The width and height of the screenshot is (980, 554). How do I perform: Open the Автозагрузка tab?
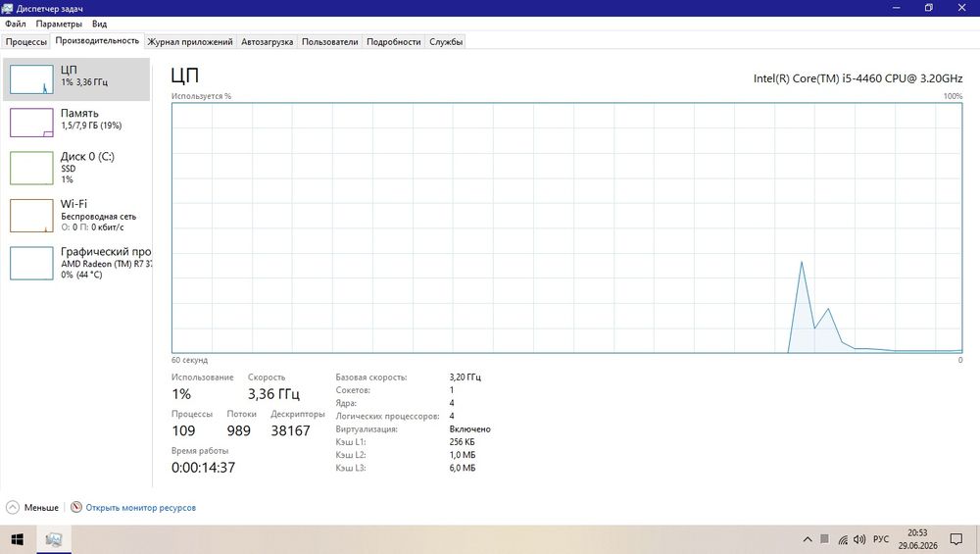[267, 42]
